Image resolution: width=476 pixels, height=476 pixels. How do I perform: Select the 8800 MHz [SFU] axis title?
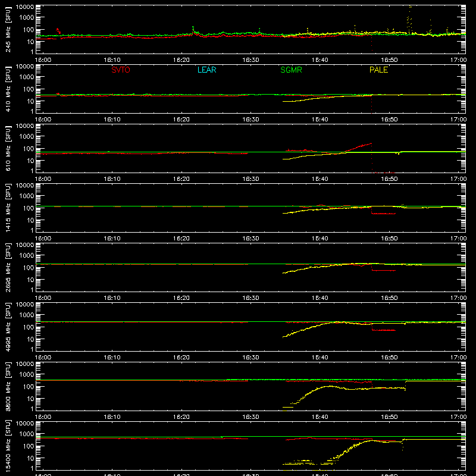(x=8, y=387)
